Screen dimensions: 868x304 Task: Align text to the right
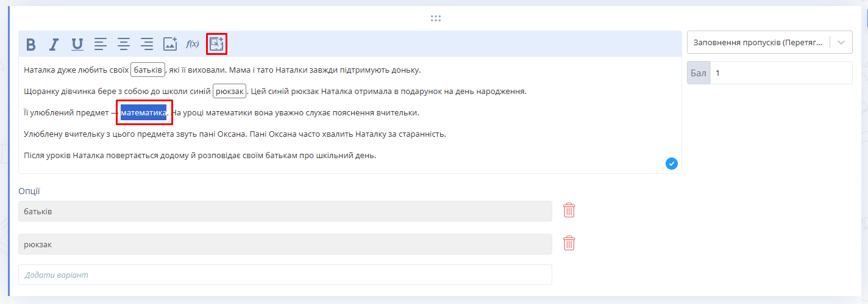[x=147, y=44]
